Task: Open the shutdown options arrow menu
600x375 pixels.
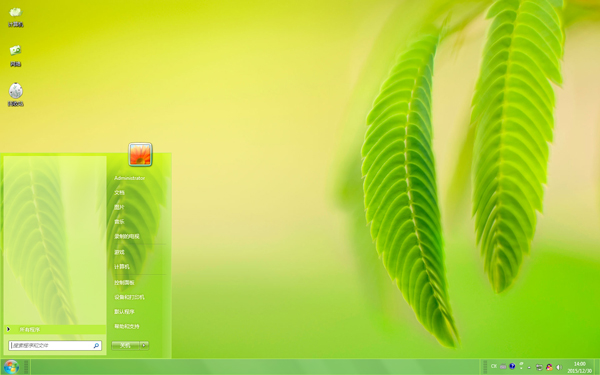Action: 144,346
